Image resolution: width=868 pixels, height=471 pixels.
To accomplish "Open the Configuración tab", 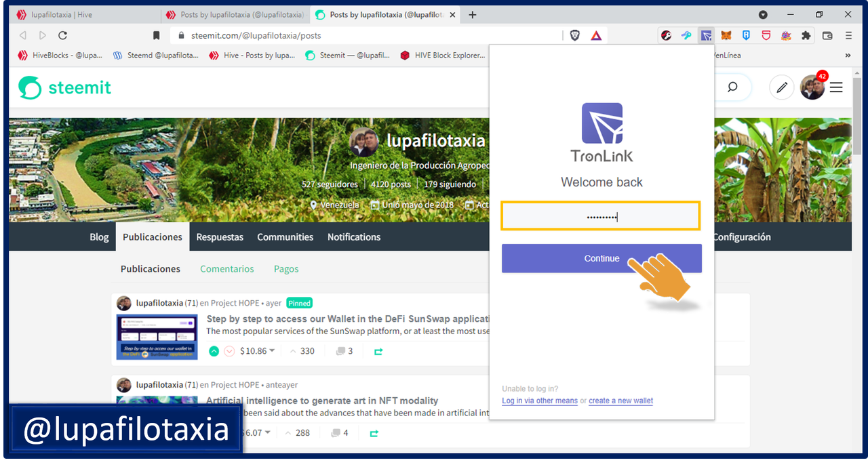I will (x=741, y=237).
